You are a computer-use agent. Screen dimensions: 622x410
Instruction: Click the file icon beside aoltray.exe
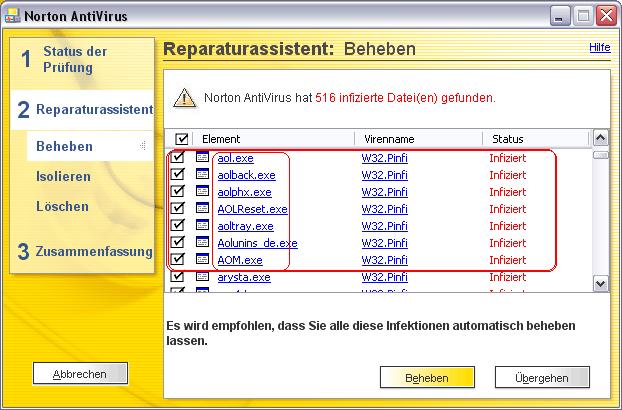[x=203, y=226]
